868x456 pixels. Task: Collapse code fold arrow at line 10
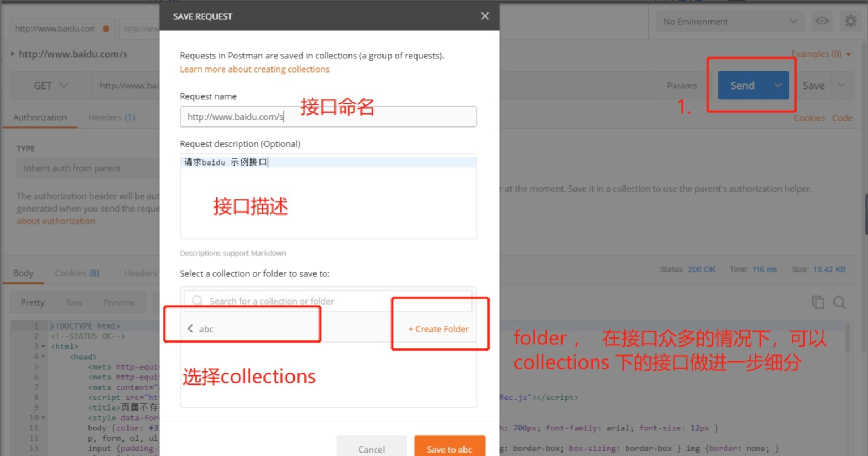click(43, 418)
